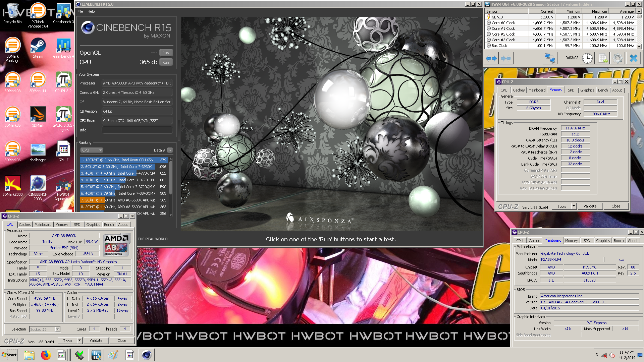
Task: Expand Tools dropdown arrow in CPU-Z Memory window
Action: click(x=574, y=206)
